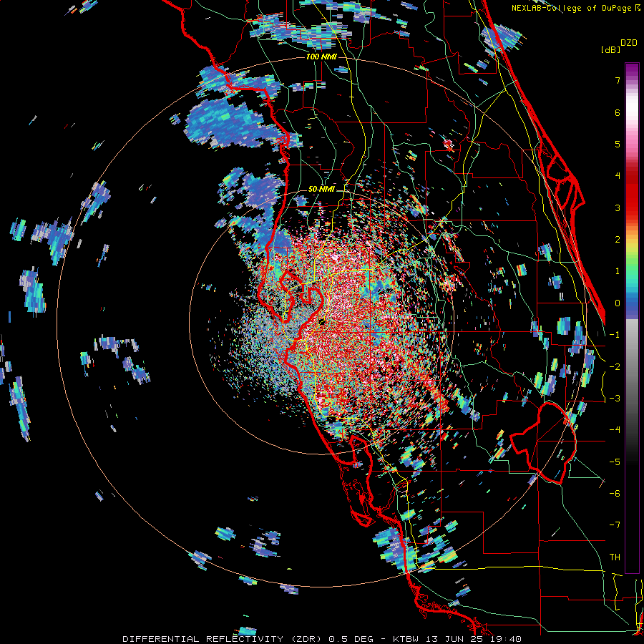The width and height of the screenshot is (644, 644).
Task: Select the 6 value on color scale
Action: click(x=618, y=112)
